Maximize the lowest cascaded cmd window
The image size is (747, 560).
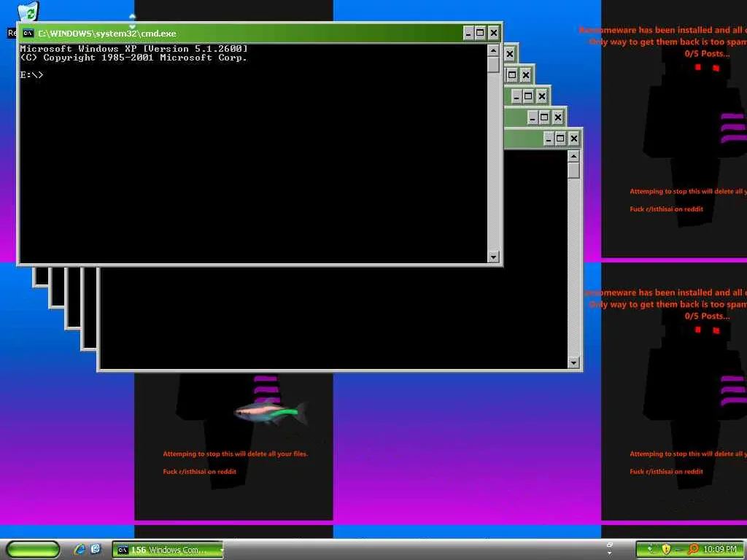point(560,139)
